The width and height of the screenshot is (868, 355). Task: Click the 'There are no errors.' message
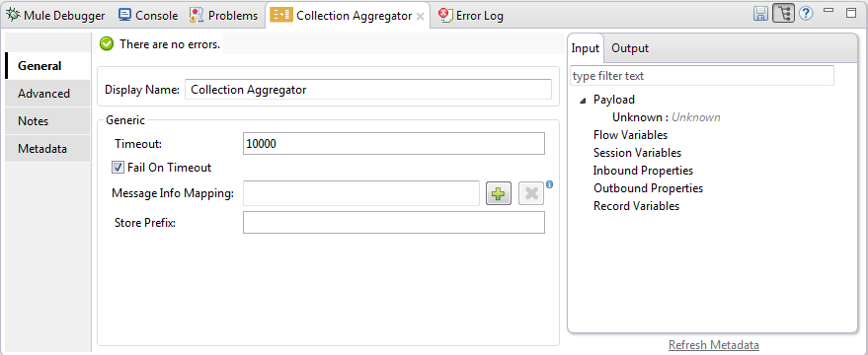coord(170,44)
